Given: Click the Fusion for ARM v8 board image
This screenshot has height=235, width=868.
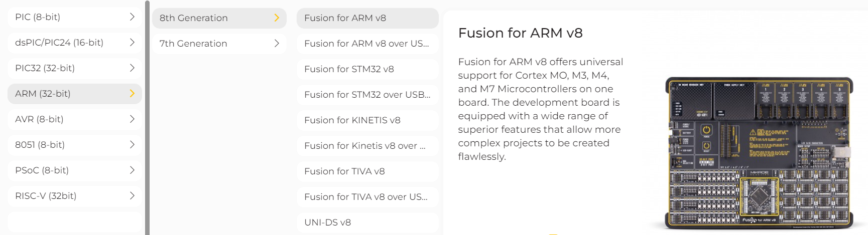Looking at the screenshot, I should click(759, 153).
